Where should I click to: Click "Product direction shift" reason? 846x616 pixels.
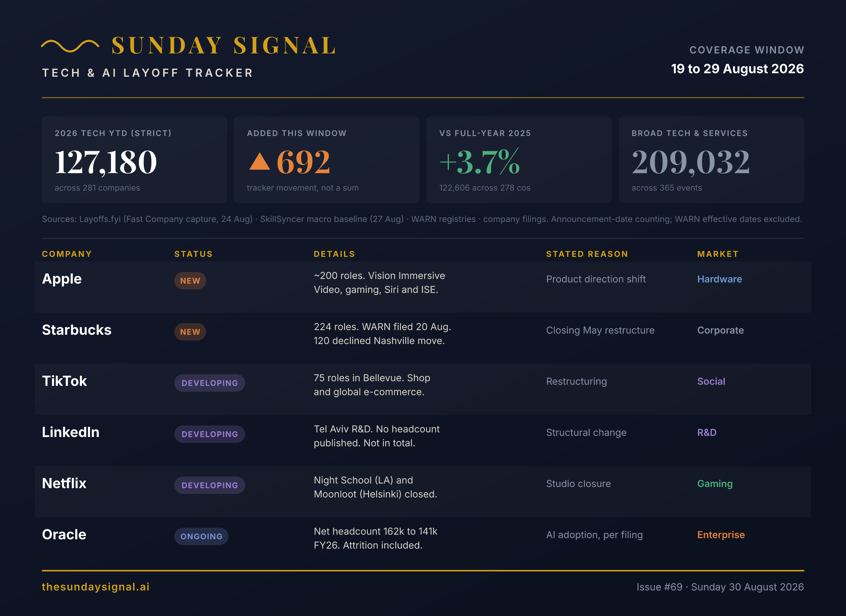[x=596, y=279]
